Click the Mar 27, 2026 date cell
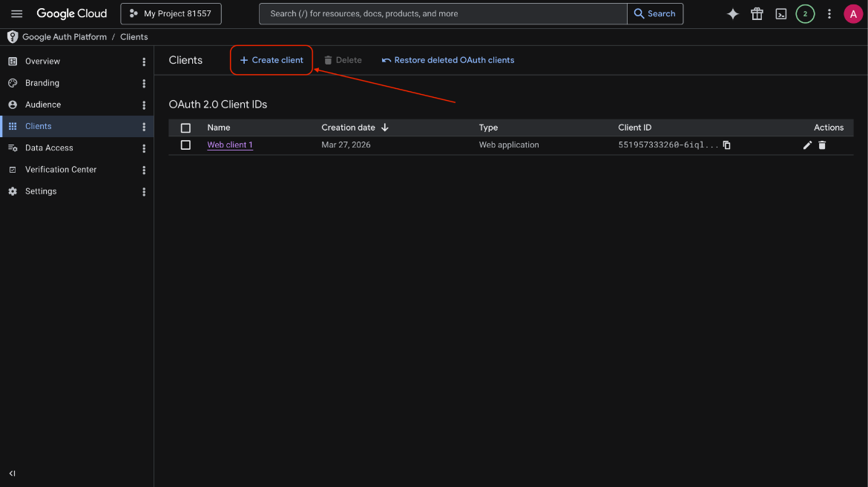The width and height of the screenshot is (868, 487). click(346, 145)
